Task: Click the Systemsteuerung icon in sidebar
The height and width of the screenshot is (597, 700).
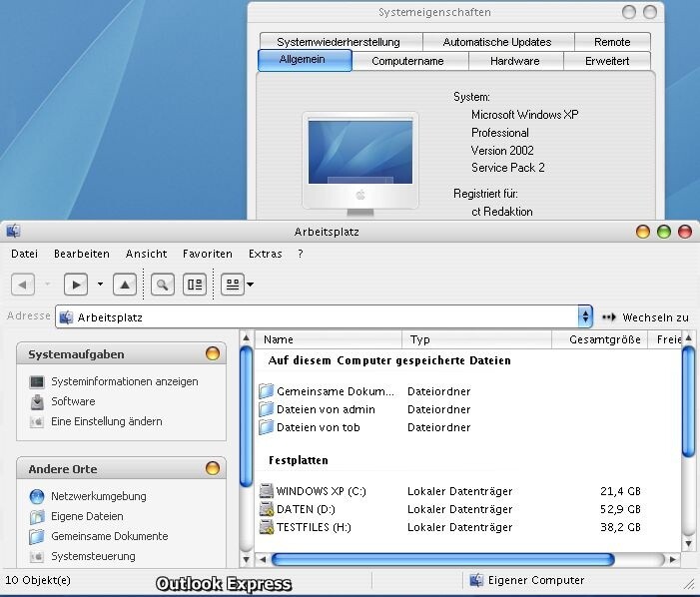Action: 37,556
